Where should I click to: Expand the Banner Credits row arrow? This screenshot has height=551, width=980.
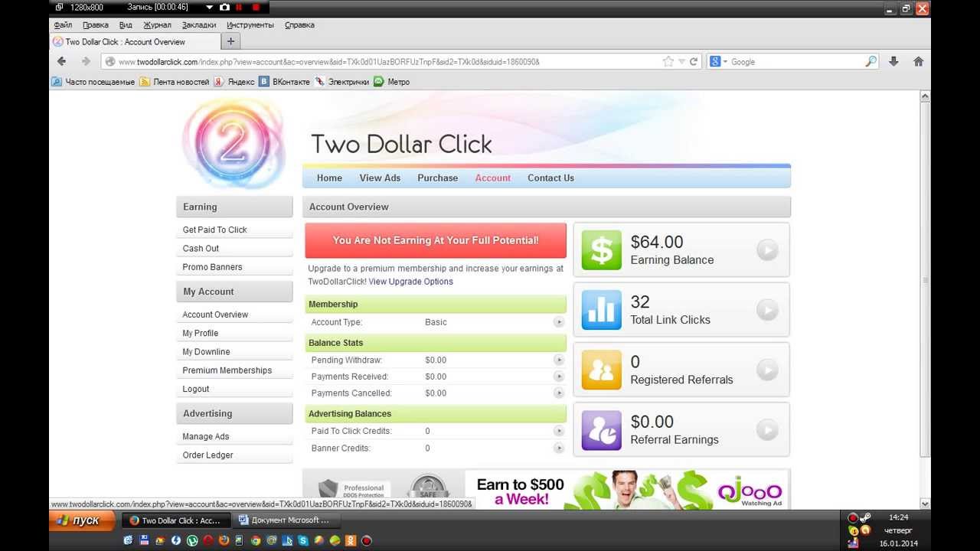coord(559,448)
